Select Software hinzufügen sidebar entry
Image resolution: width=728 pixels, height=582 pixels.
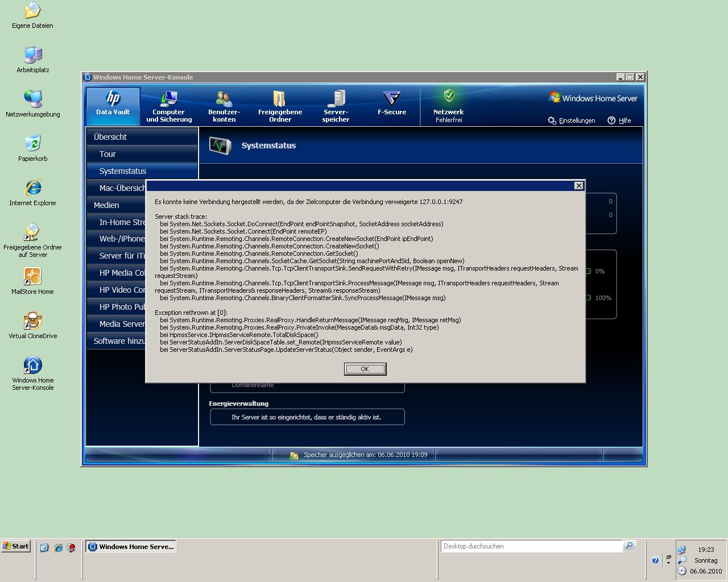tap(116, 341)
